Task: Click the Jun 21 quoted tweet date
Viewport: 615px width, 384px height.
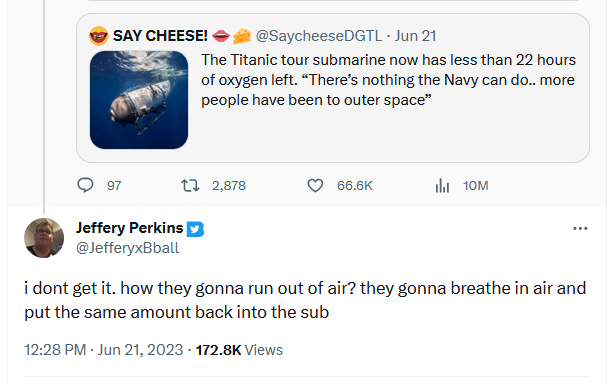Action: point(415,36)
